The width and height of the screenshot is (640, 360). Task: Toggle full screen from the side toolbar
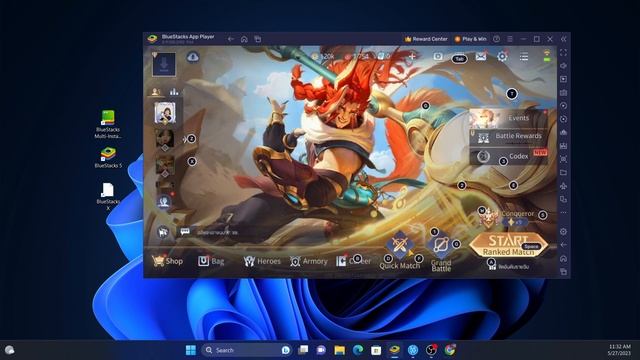(x=563, y=53)
